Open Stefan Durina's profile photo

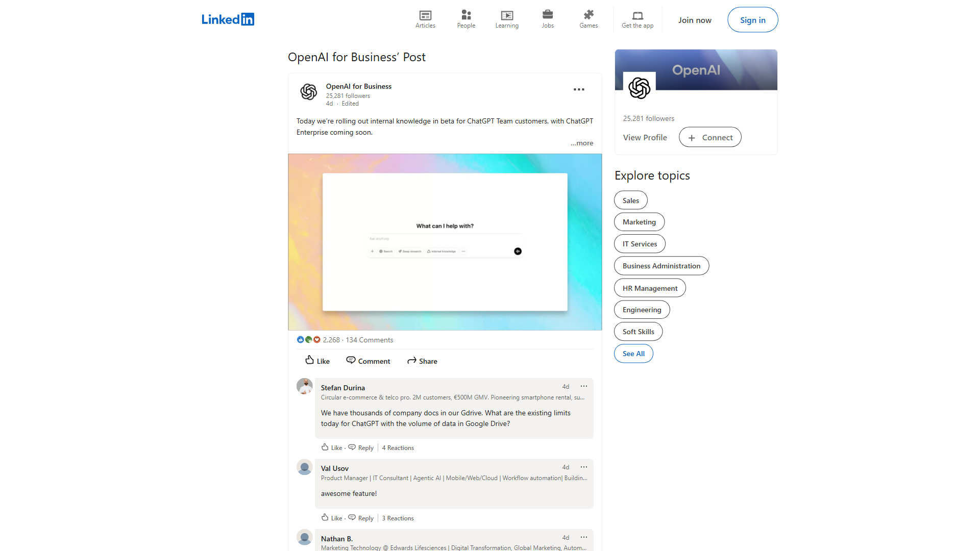[x=305, y=386]
